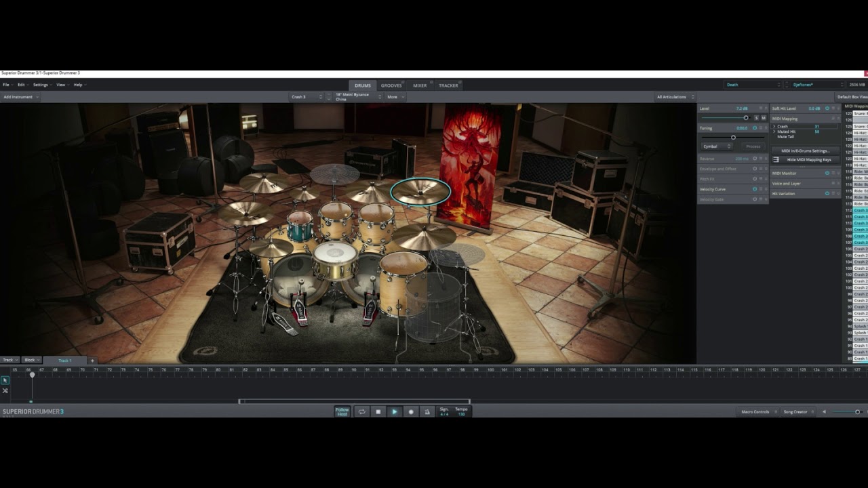Image resolution: width=868 pixels, height=488 pixels.
Task: Select the arrow pointer tool in the track editor
Action: pyautogui.click(x=5, y=381)
